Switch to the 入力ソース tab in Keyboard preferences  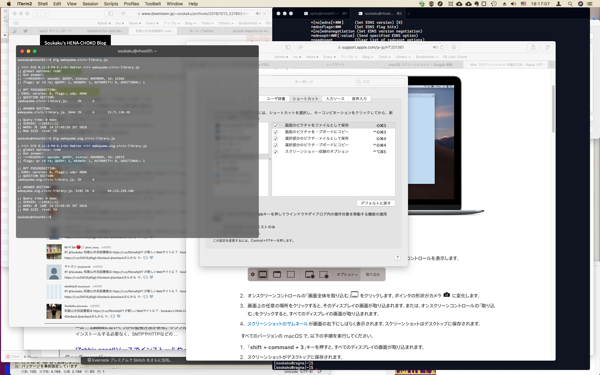pos(335,99)
